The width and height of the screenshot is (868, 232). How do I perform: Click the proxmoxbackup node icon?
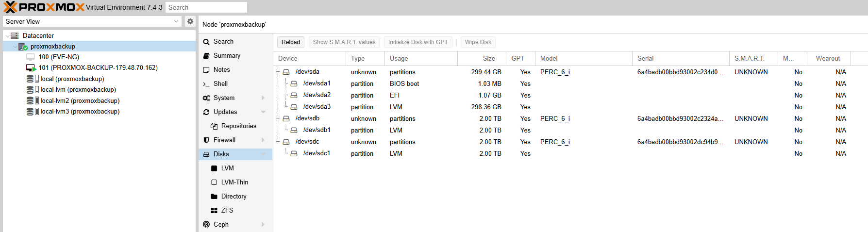click(x=23, y=47)
